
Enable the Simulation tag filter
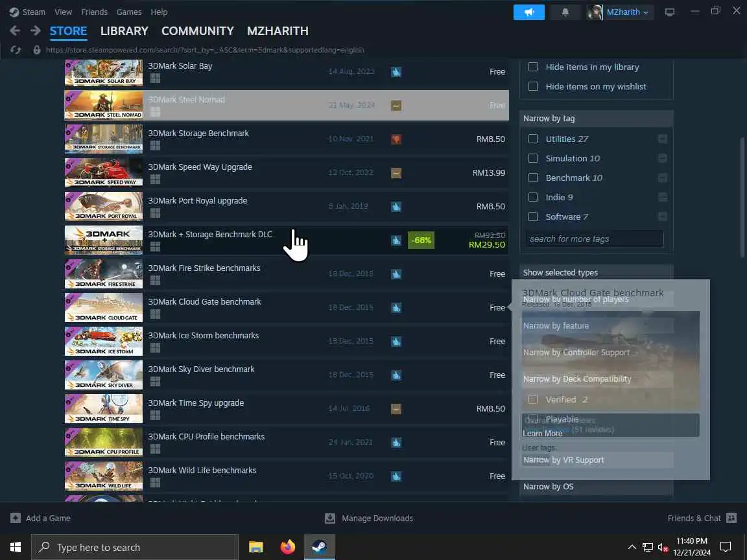tap(533, 158)
